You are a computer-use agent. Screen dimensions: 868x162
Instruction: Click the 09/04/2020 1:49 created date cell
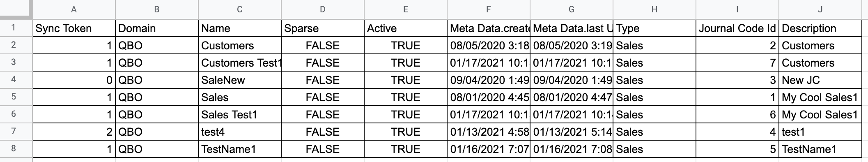[x=489, y=80]
